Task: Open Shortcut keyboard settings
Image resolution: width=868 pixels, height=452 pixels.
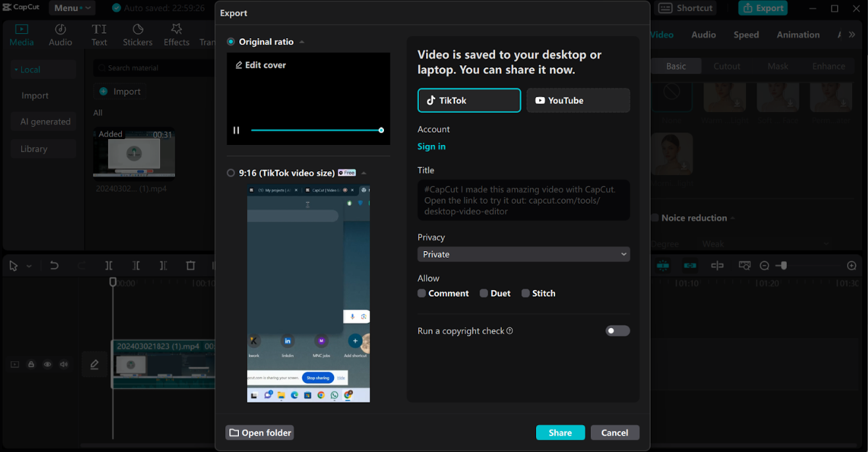Action: click(686, 8)
